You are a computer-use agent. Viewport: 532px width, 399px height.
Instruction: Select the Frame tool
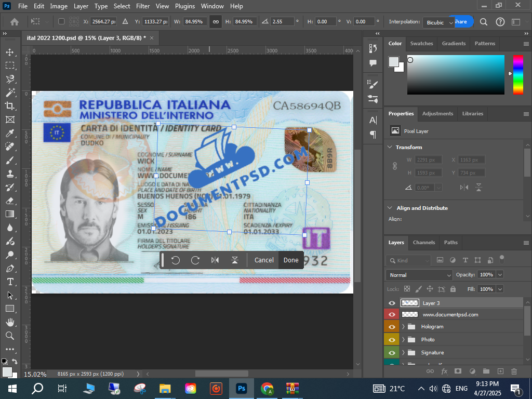pyautogui.click(x=10, y=119)
